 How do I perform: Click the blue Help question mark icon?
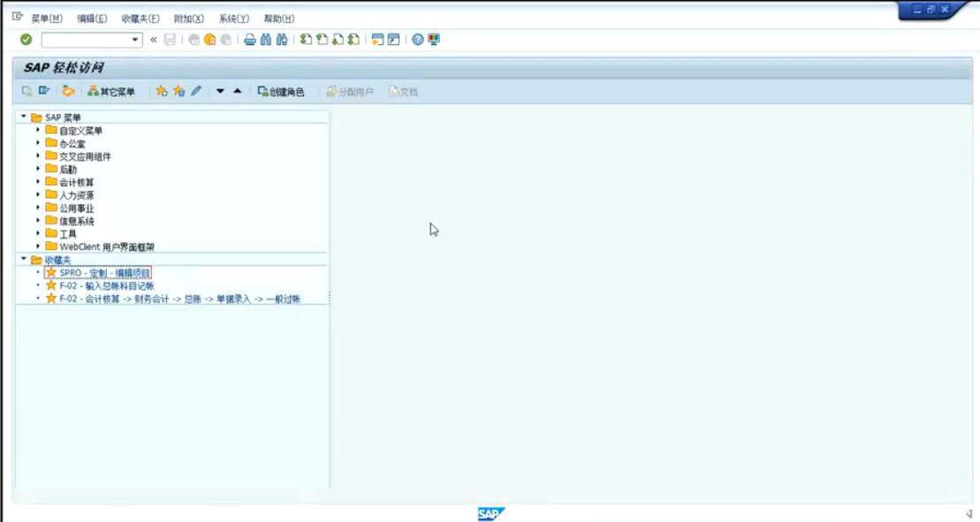418,40
